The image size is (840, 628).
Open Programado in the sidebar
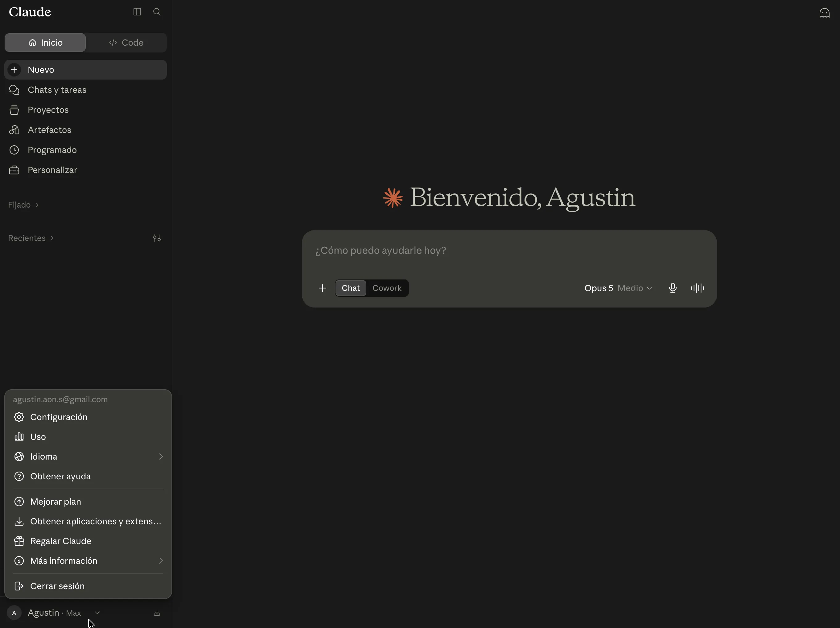(85, 150)
